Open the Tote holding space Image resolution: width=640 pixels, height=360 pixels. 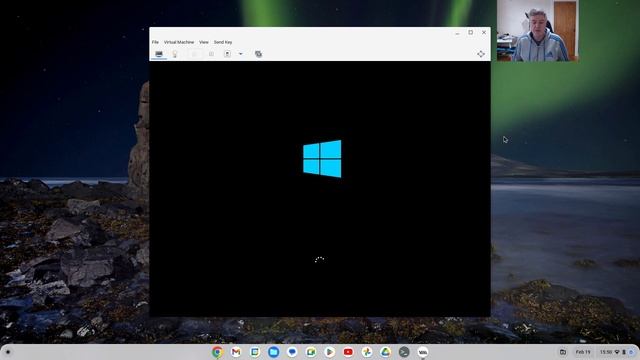[x=563, y=352]
